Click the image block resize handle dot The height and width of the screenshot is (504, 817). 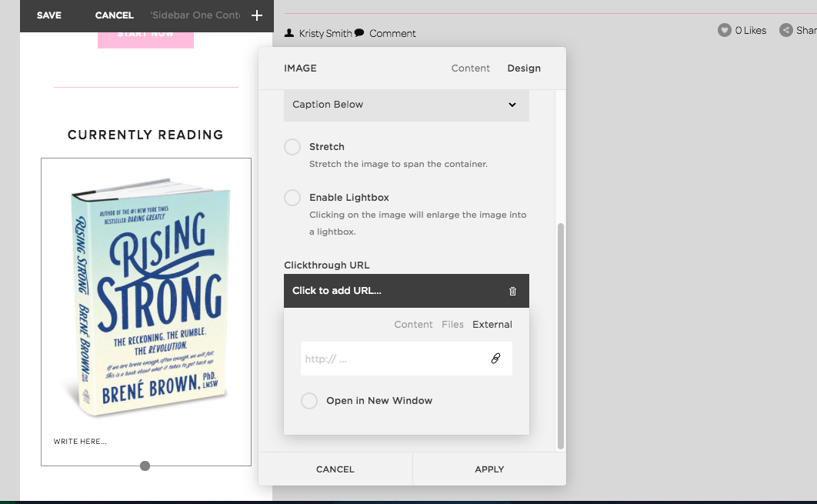(145, 466)
